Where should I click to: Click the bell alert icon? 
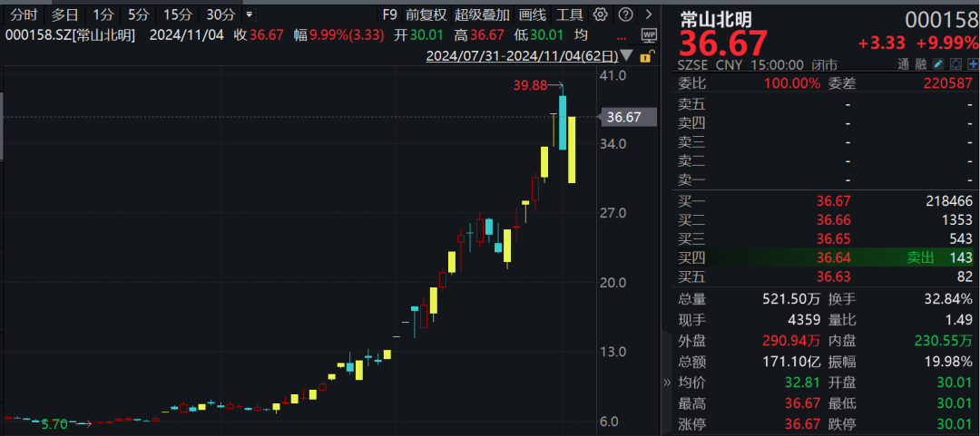click(955, 63)
